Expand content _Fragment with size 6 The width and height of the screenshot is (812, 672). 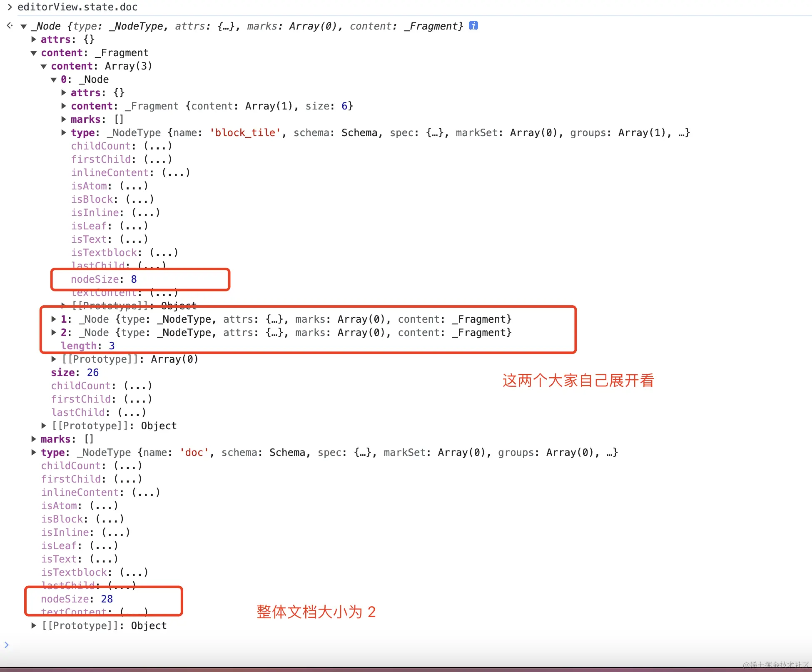(64, 106)
